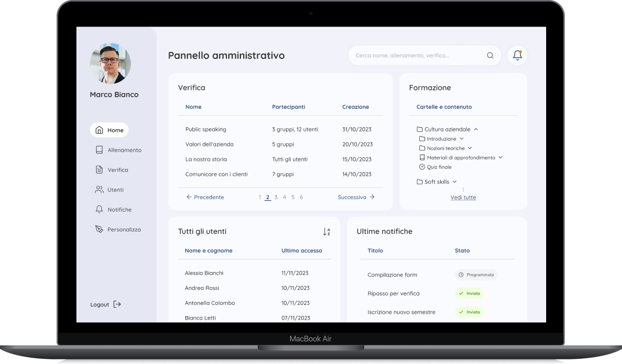Image resolution: width=622 pixels, height=364 pixels.
Task: Click the Creazione column header
Action: coord(356,106)
